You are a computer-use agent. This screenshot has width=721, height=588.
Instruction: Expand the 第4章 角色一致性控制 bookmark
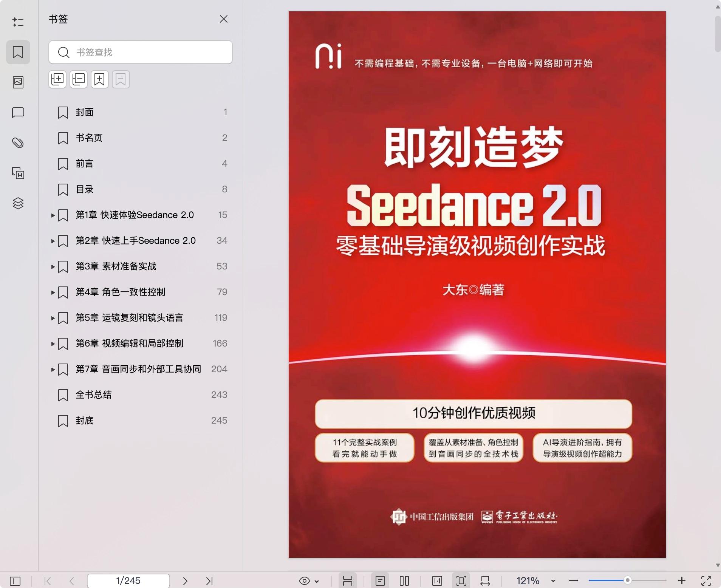53,292
